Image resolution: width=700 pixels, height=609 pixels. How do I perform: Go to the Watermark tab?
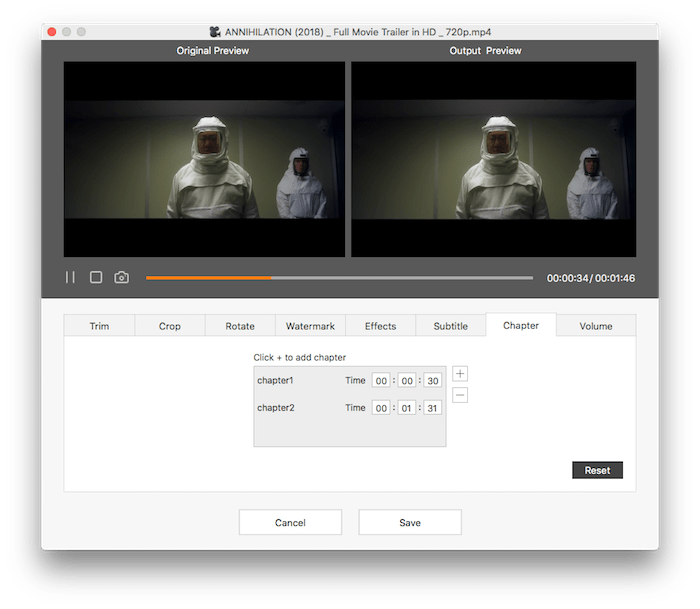[310, 326]
